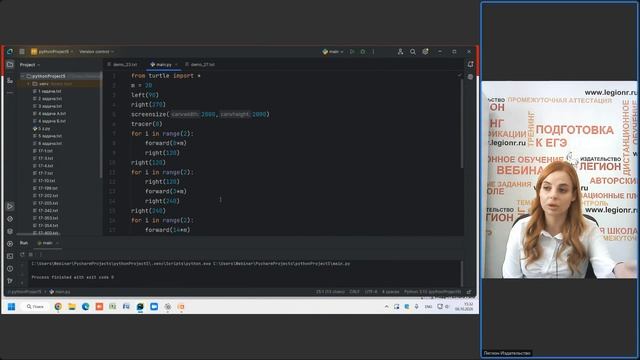Open the PyCharm main menu hamburger icon
This screenshot has height=360, width=640.
click(x=22, y=52)
